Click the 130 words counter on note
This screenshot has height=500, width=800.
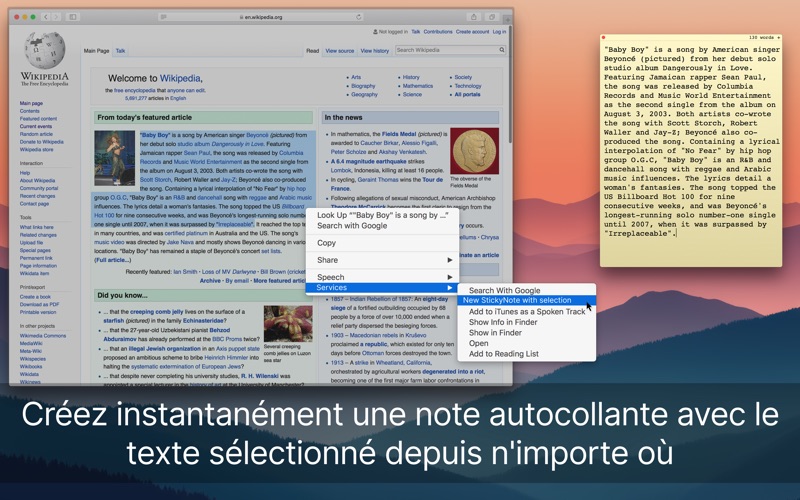pyautogui.click(x=761, y=37)
